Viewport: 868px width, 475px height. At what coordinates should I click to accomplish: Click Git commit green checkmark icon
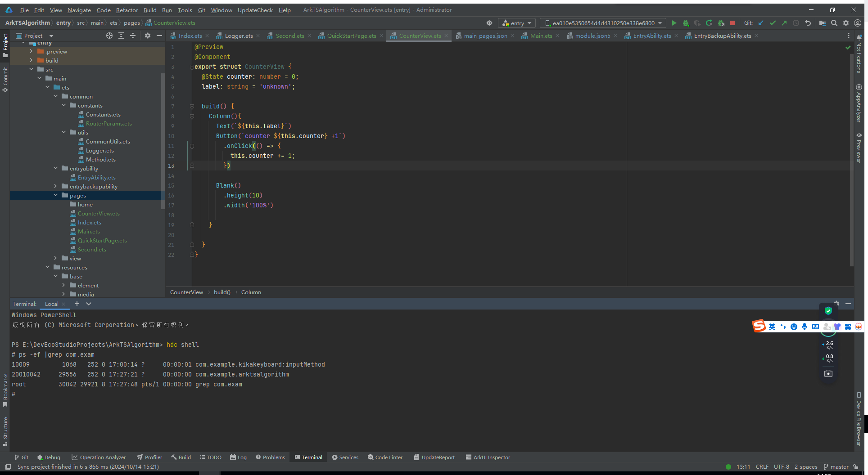[x=773, y=23]
